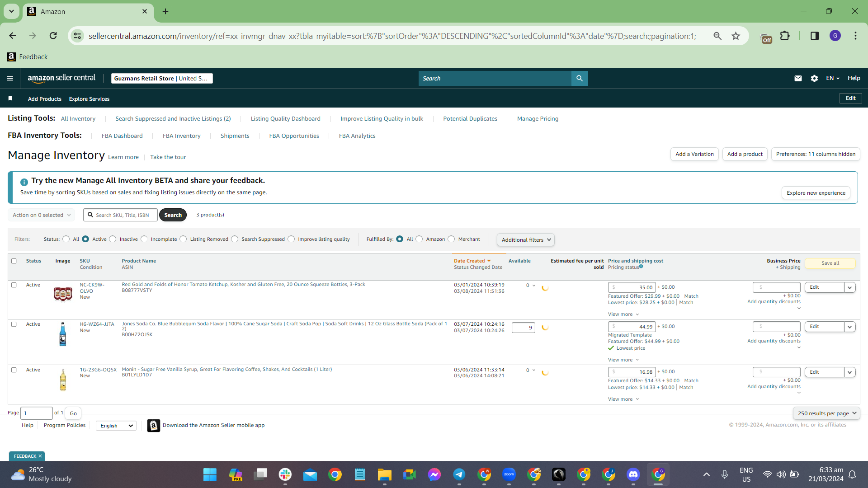
Task: Open Add Products in the navigation bar
Action: tap(44, 99)
